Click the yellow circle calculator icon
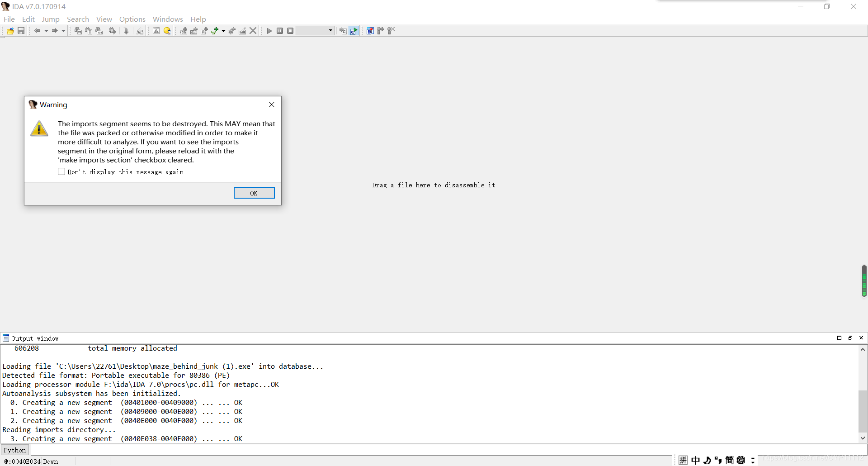868x466 pixels. (167, 31)
